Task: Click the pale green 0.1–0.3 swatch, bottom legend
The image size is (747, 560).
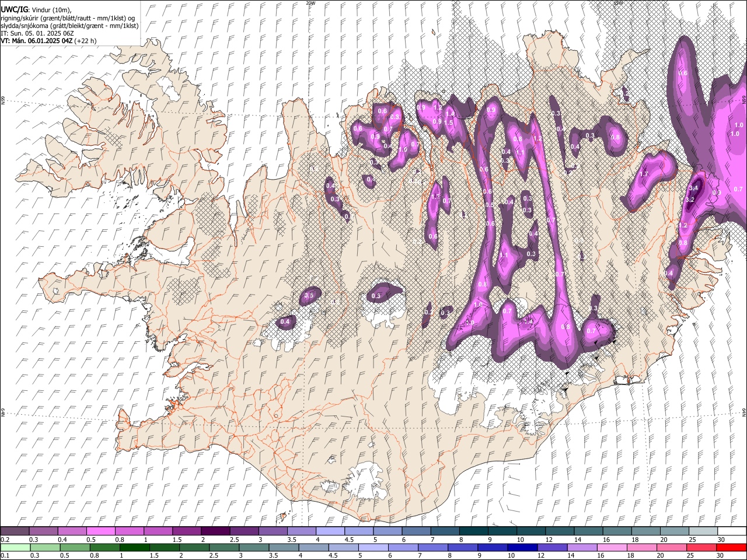Action: (x=15, y=547)
